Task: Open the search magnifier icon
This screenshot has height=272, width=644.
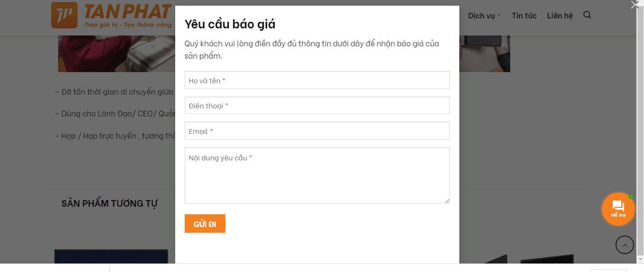Action: (x=587, y=15)
